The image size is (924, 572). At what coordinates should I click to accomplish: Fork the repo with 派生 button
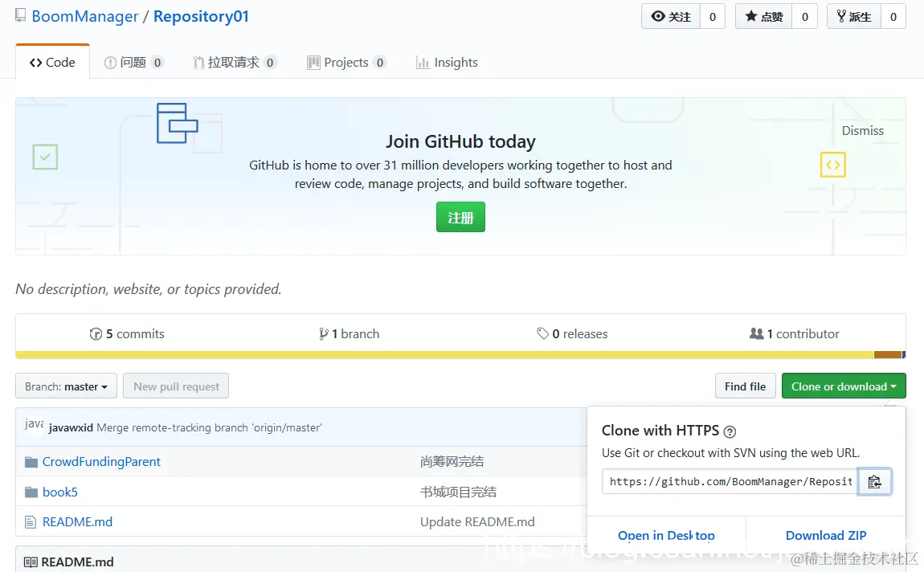(x=854, y=17)
